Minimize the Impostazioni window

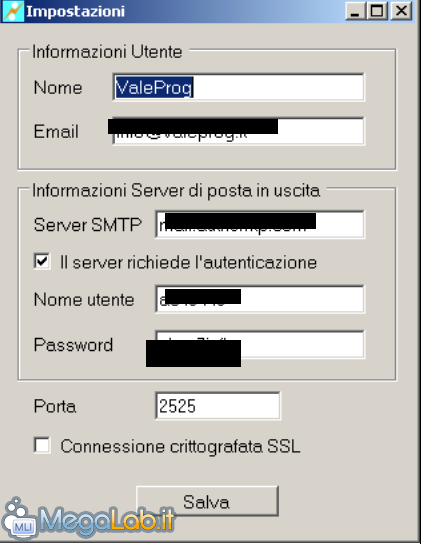(355, 11)
